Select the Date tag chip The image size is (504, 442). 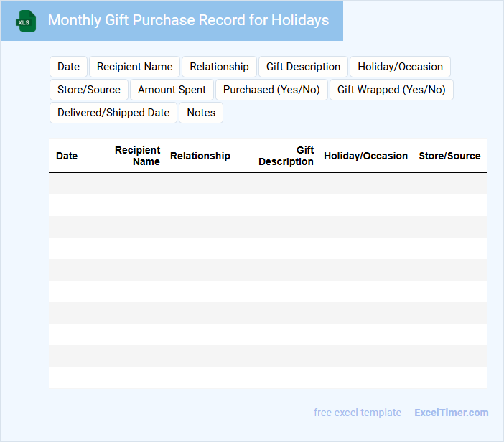pyautogui.click(x=68, y=67)
